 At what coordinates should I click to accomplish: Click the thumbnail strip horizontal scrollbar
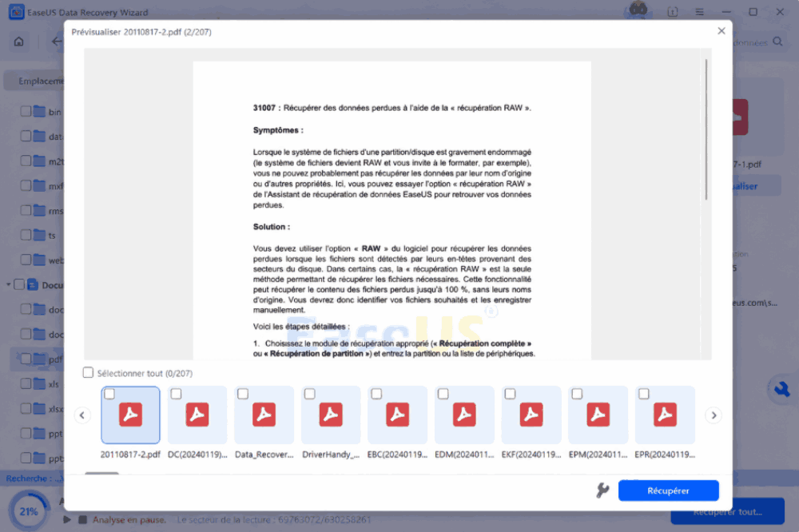click(x=102, y=474)
